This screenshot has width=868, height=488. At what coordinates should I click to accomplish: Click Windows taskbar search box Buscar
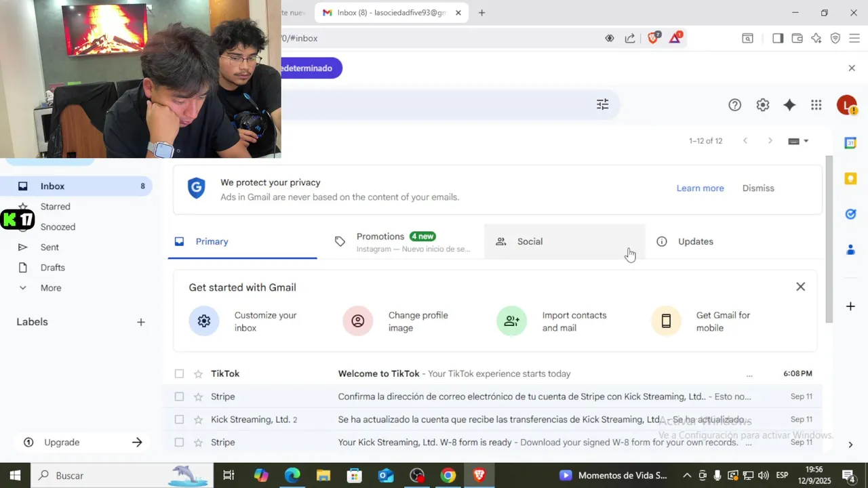click(x=122, y=476)
